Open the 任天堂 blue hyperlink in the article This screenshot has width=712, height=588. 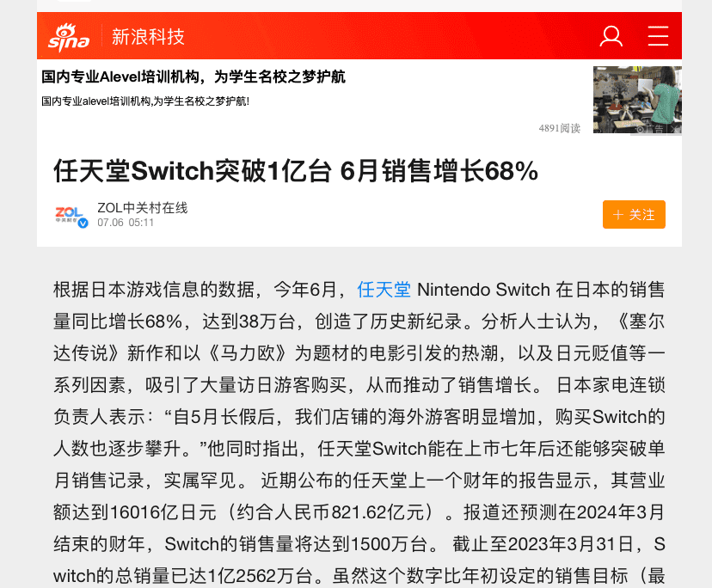tap(384, 290)
